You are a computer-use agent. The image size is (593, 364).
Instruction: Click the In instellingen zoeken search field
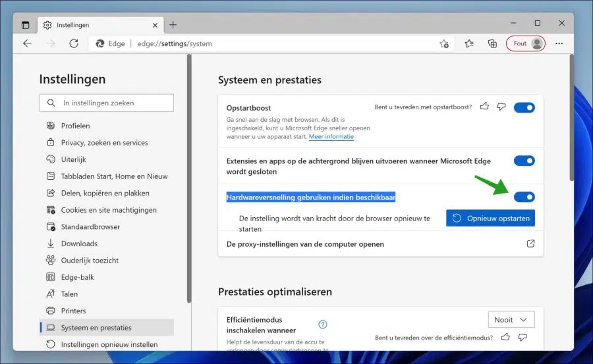tap(106, 103)
